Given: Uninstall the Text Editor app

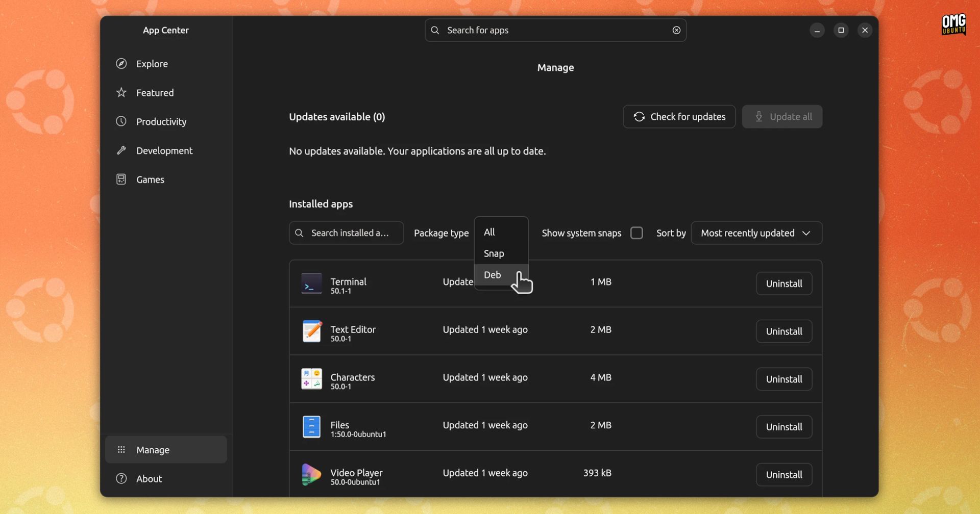Looking at the screenshot, I should click(783, 331).
